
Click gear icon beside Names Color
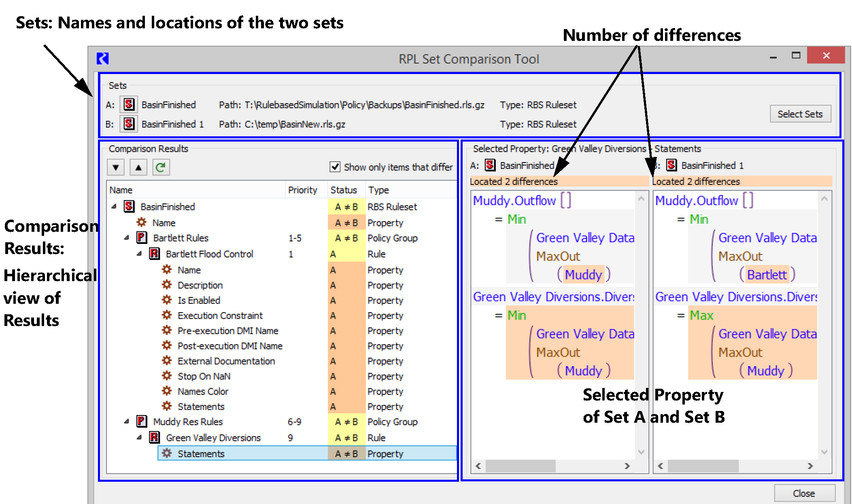tap(167, 391)
